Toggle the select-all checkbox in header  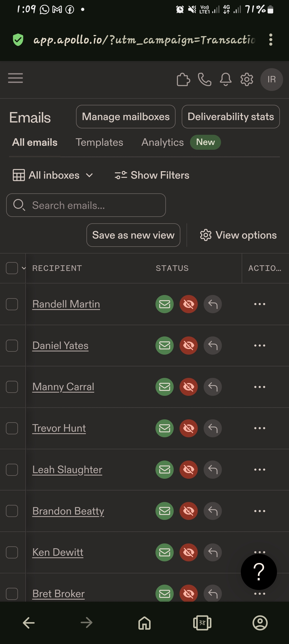coord(12,268)
